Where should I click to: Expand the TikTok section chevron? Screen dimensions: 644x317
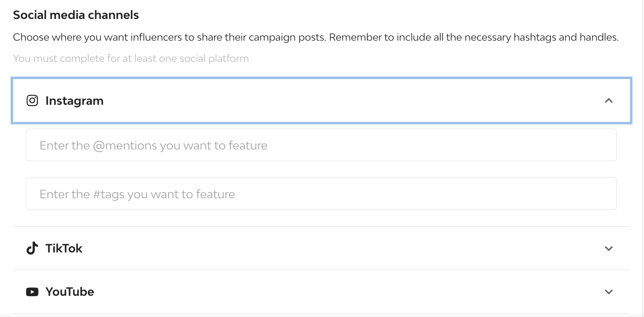tap(608, 248)
